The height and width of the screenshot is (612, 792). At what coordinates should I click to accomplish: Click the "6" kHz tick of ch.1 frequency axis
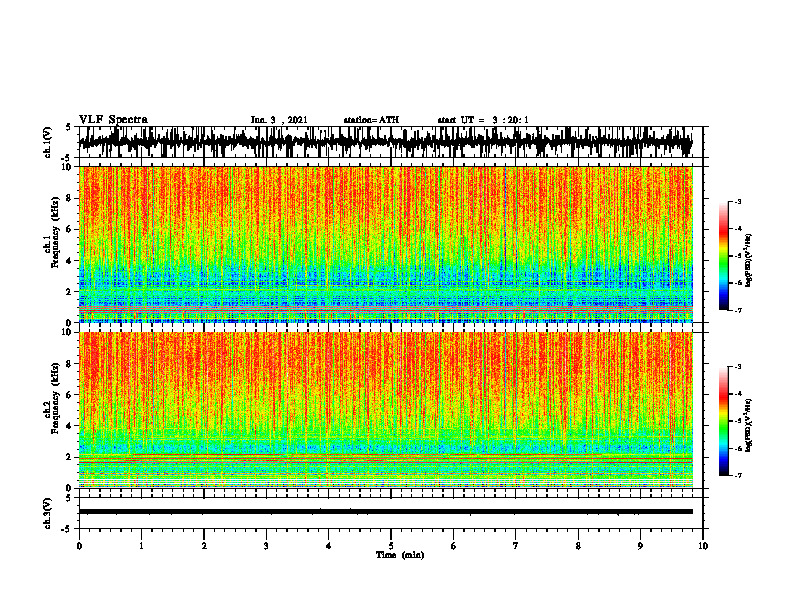[69, 229]
